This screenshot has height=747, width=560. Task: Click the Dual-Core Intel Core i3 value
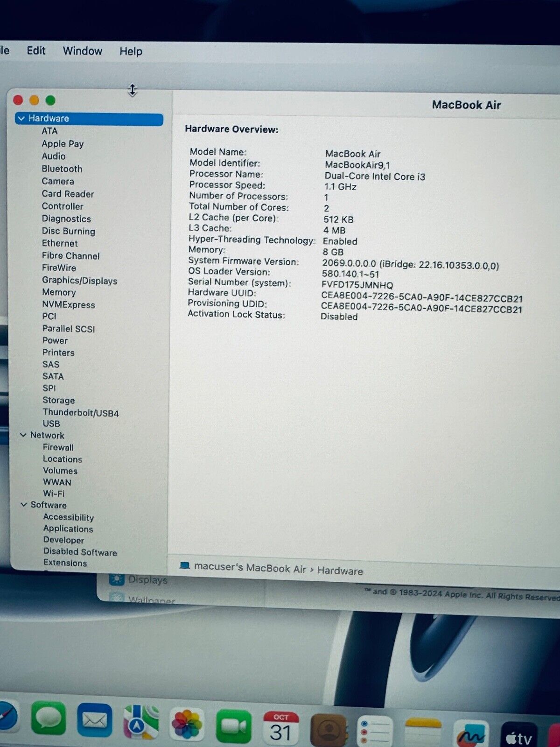(375, 176)
